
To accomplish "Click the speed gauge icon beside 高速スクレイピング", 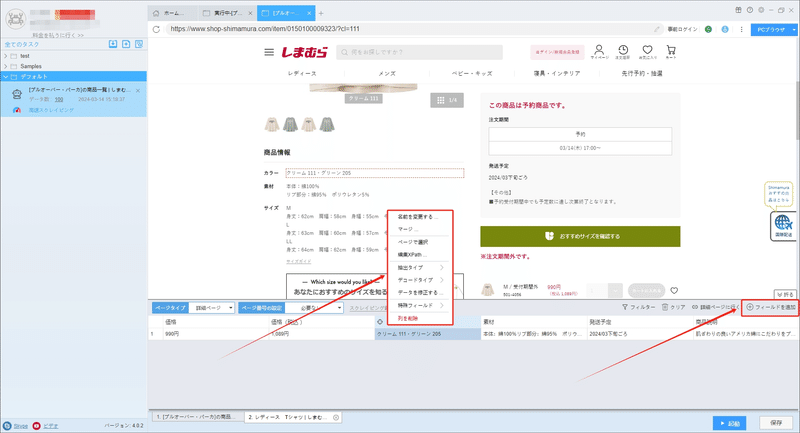I will pos(17,110).
